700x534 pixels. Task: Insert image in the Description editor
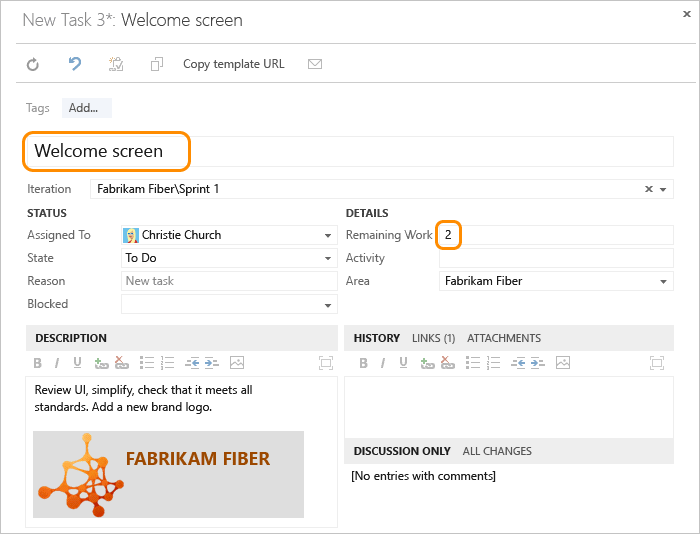pos(237,363)
